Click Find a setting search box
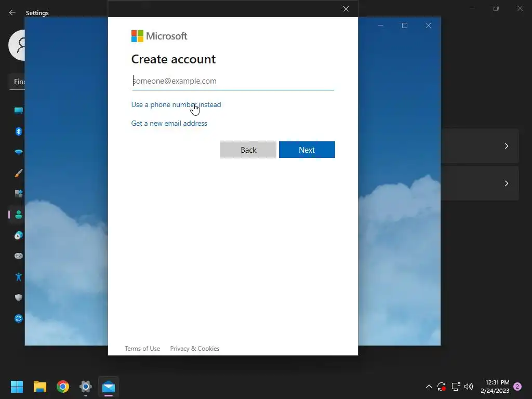Screen dimensions: 532x399 17,82
